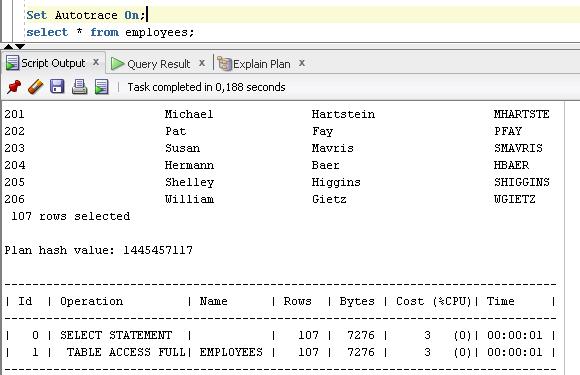Open the Explain Plan tab
580x375 pixels.
point(262,64)
